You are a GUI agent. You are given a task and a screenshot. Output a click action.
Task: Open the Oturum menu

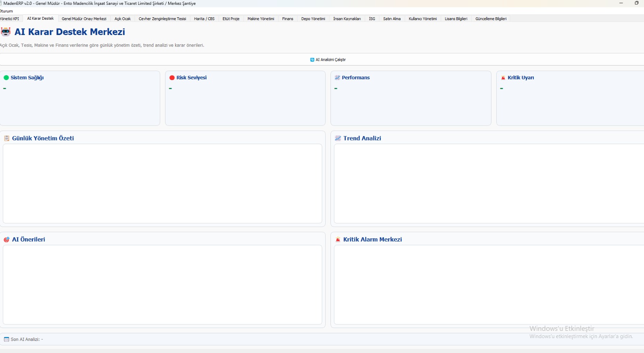[x=6, y=11]
